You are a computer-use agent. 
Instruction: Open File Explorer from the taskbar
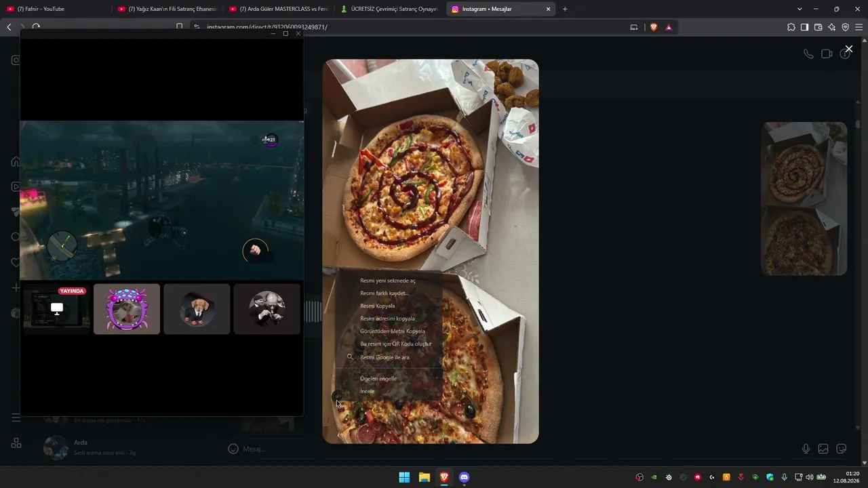(x=425, y=477)
